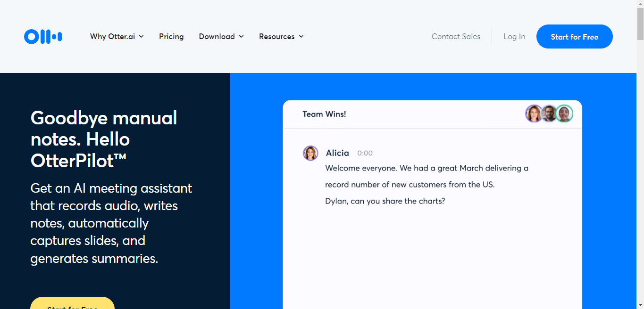The image size is (644, 309).
Task: Click the Goodbye manual notes headline
Action: (x=104, y=139)
